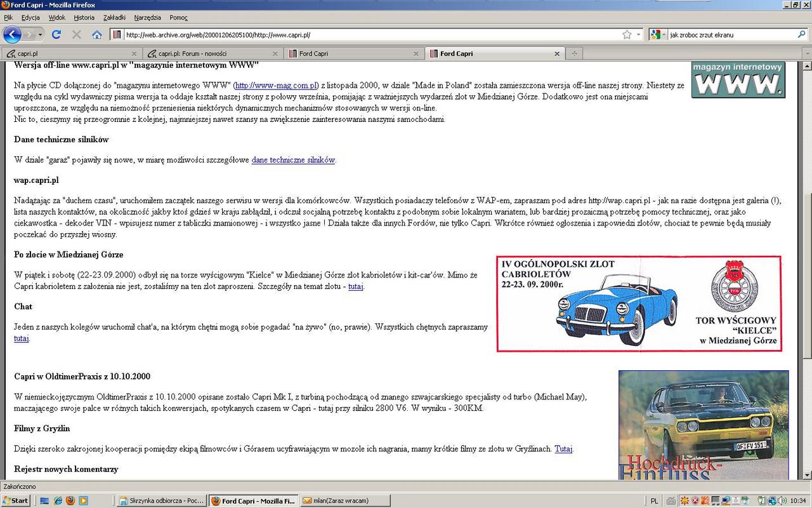Click the Show Desktop quick launch icon
The image size is (812, 508).
coord(45,500)
